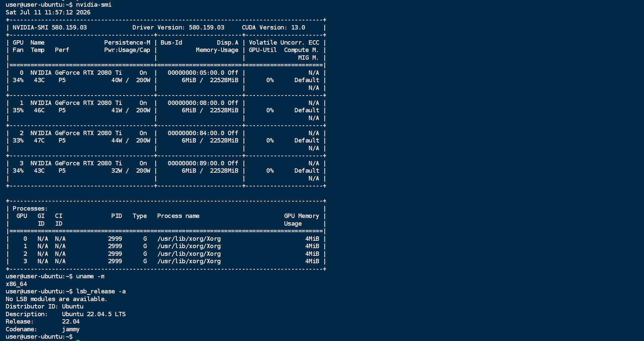This screenshot has height=341, width=644.
Task: Click the 'x86_64' output line
Action: [x=16, y=284]
